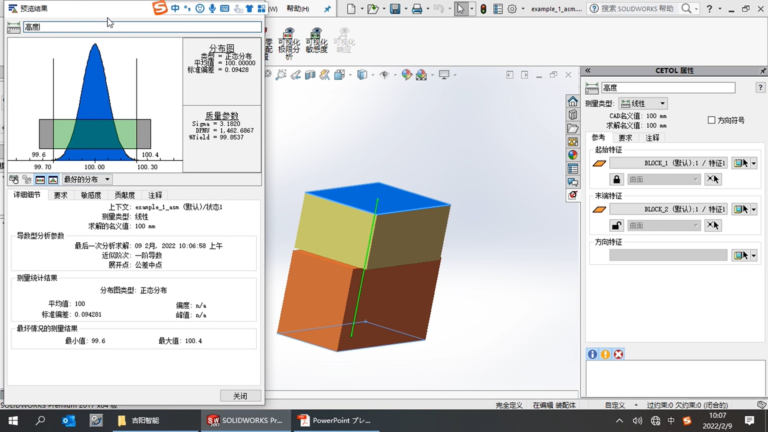Open the Options gear icon
The height and width of the screenshot is (432, 768).
(x=512, y=9)
